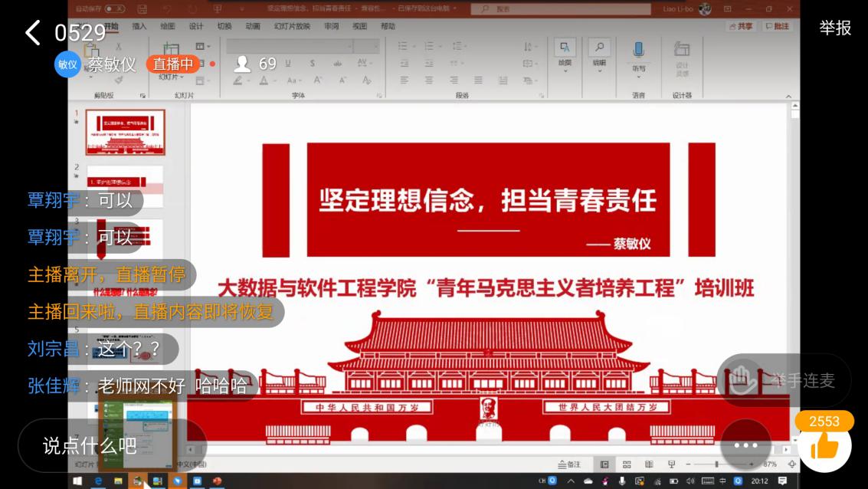The width and height of the screenshot is (868, 489).
Task: Tap the back arrow to exit livestream
Action: (x=33, y=33)
